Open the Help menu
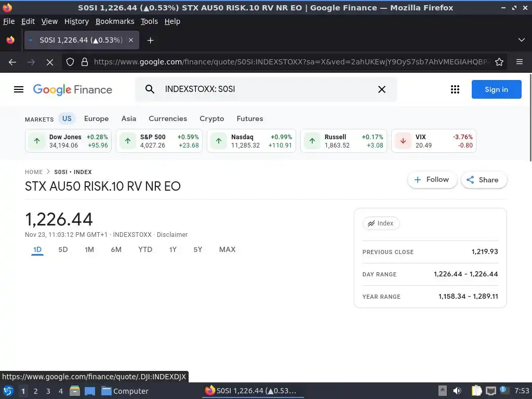The image size is (532, 399). (172, 21)
